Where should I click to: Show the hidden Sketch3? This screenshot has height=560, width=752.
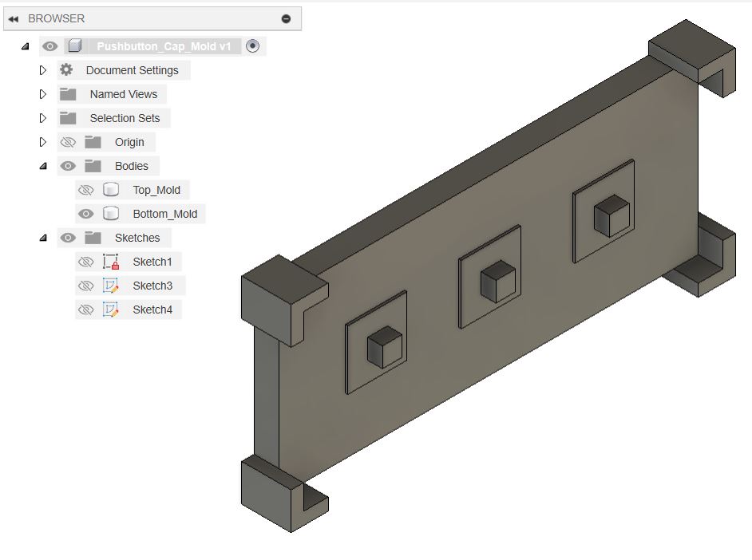tap(86, 286)
